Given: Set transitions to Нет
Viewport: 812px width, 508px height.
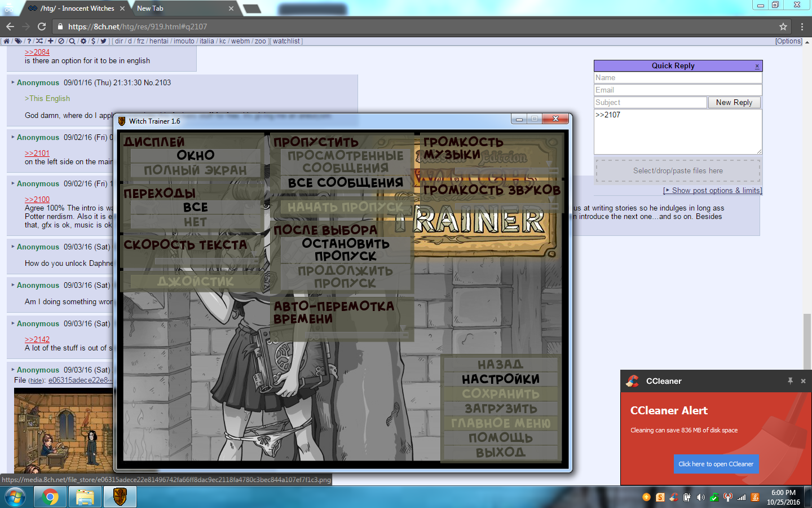Looking at the screenshot, I should 195,222.
